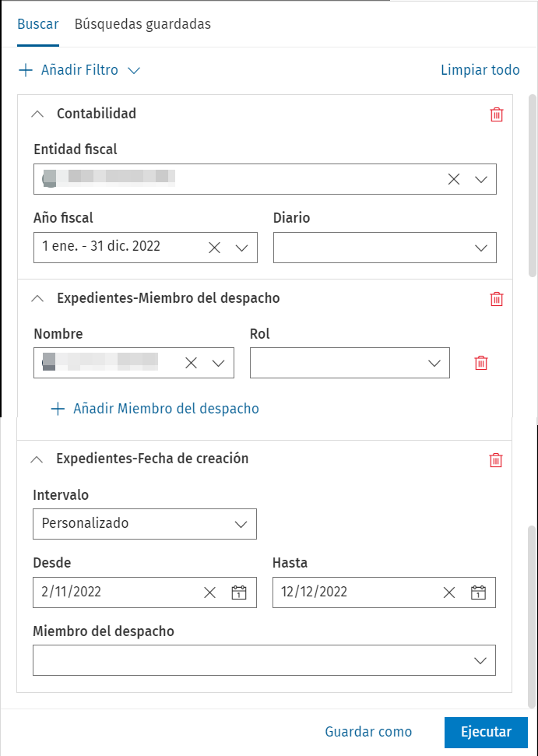
Task: Collapse the Contabilidad section
Action: [x=37, y=114]
